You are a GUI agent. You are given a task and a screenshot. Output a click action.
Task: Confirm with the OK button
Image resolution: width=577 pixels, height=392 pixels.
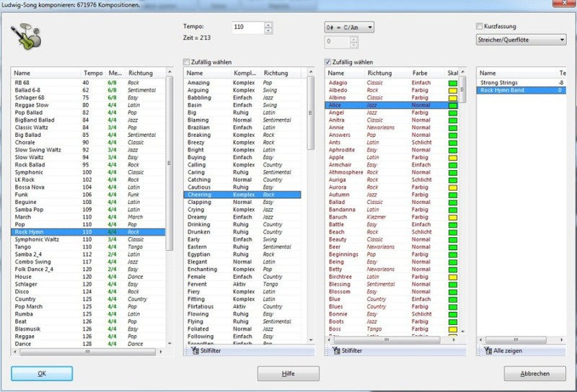42,373
